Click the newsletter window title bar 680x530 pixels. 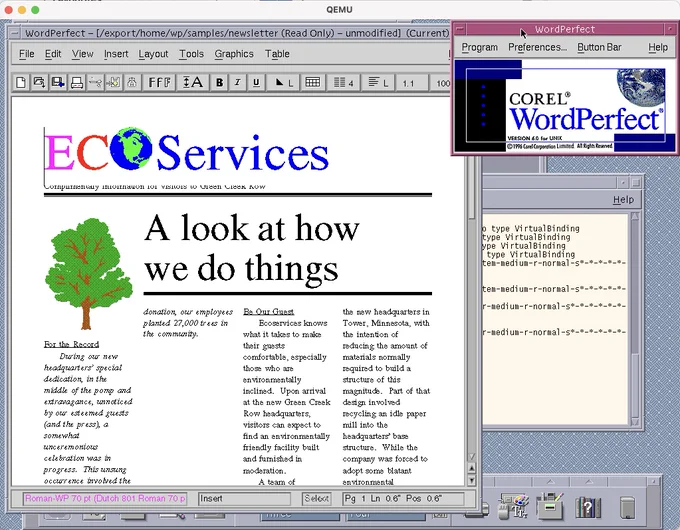click(x=236, y=33)
